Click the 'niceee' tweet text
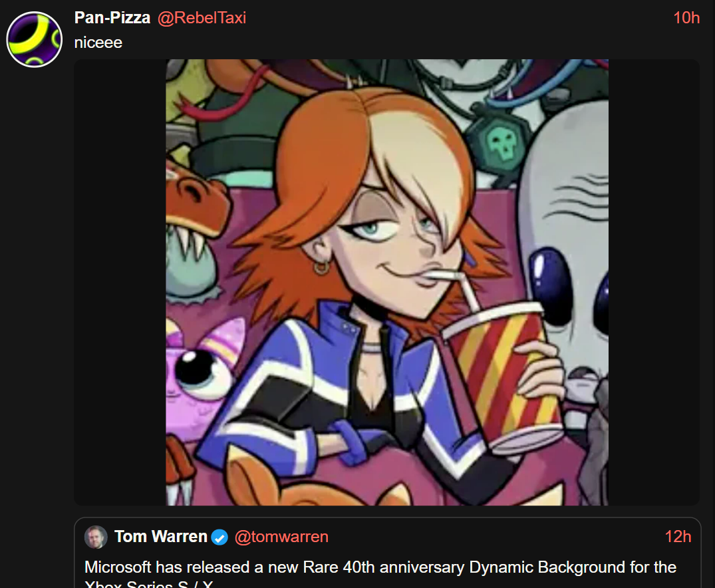 pyautogui.click(x=98, y=43)
